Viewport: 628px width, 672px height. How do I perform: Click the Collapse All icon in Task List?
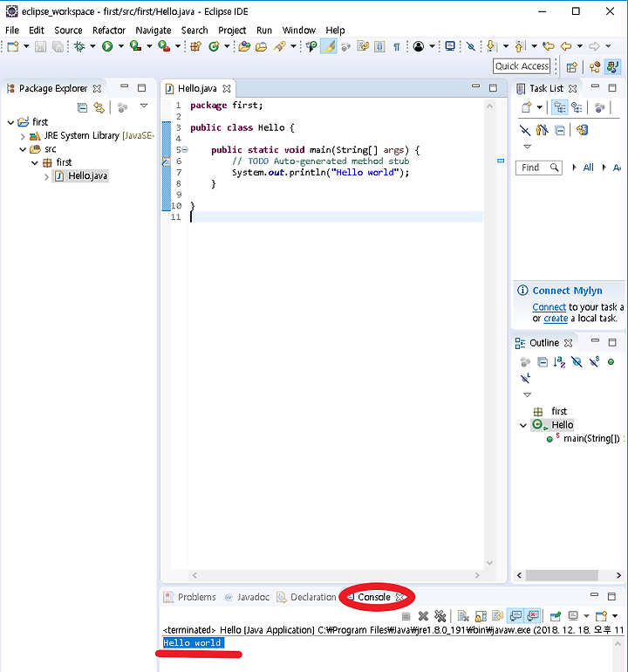click(559, 130)
